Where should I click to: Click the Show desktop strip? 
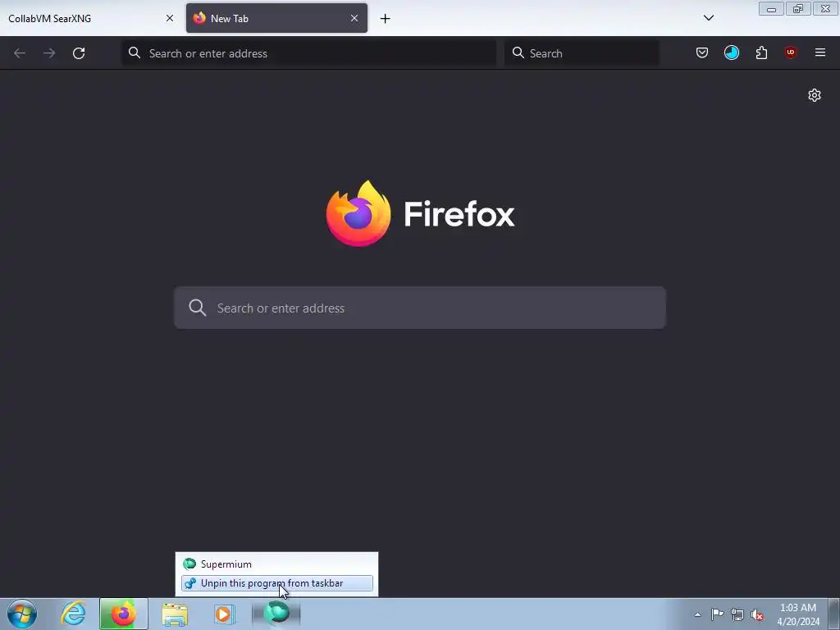coord(834,614)
